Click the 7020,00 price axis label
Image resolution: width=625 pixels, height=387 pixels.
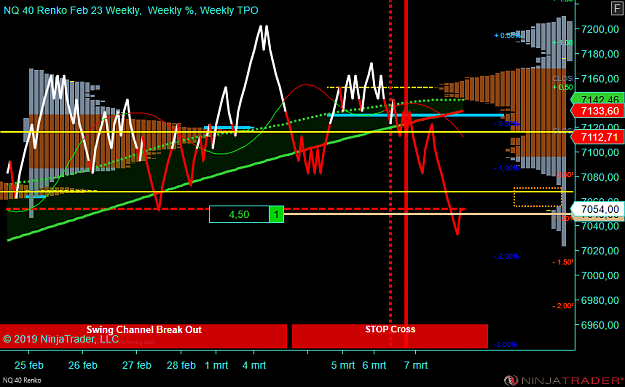click(x=600, y=251)
